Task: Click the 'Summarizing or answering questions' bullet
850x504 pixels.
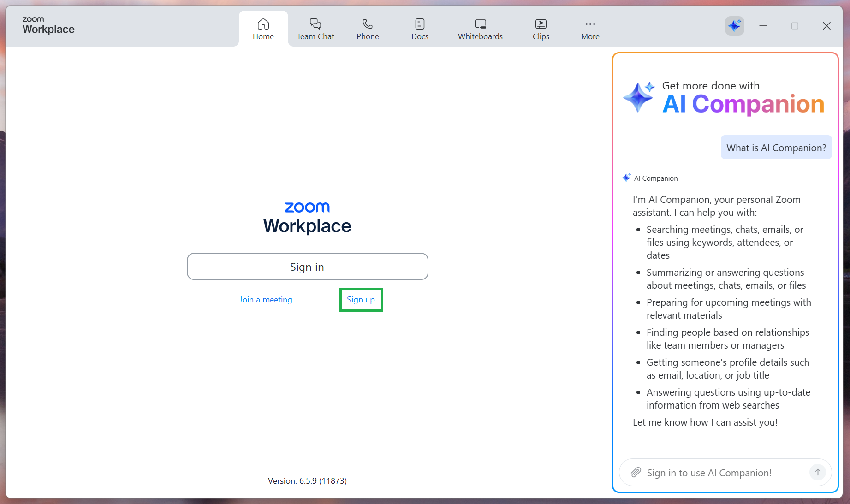Action: (726, 279)
